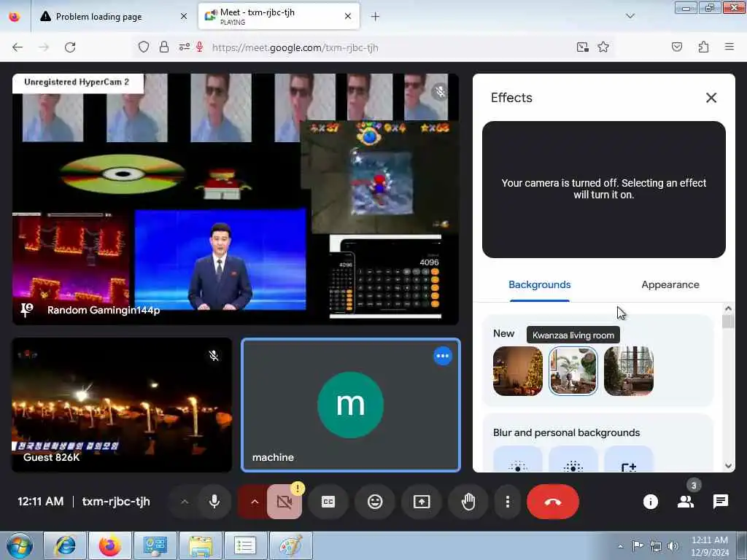Select the winter window tree background
Image resolution: width=747 pixels, height=560 pixels.
(628, 371)
